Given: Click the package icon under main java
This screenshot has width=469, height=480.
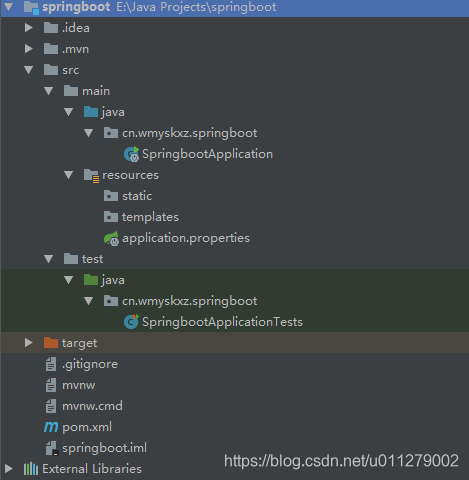Looking at the screenshot, I should click(x=111, y=133).
